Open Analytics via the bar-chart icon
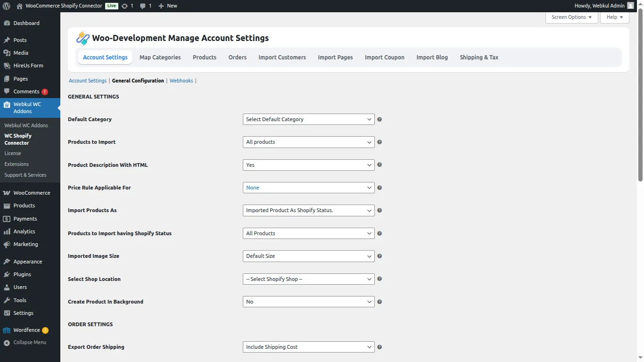This screenshot has height=362, width=644. (8, 231)
